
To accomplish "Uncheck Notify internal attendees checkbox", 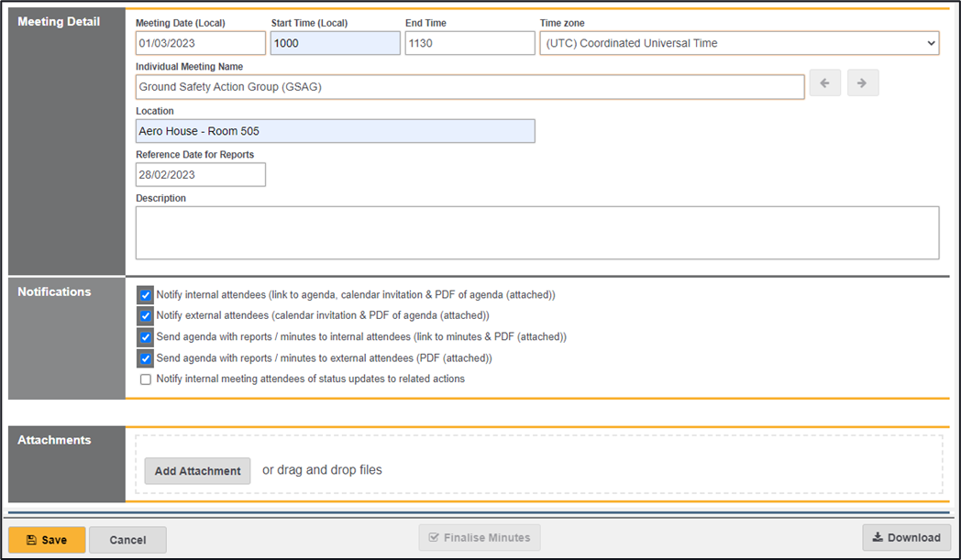I will 145,295.
